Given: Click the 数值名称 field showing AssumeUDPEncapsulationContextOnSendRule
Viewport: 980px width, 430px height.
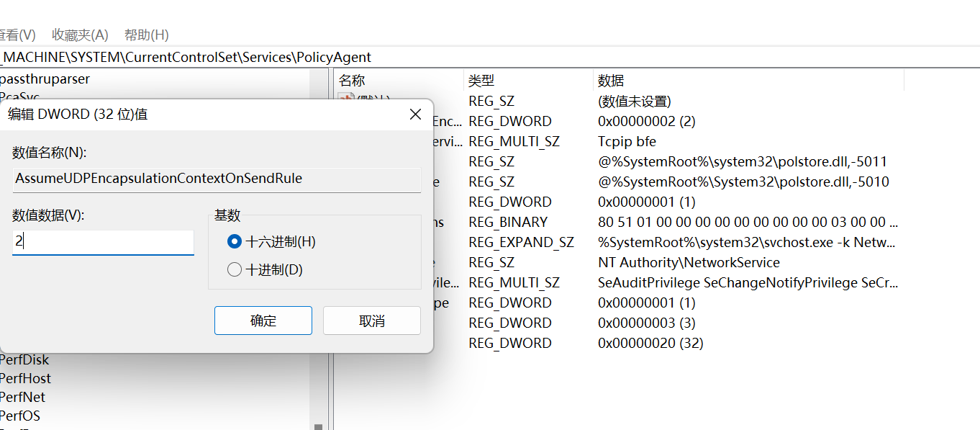Looking at the screenshot, I should point(217,179).
